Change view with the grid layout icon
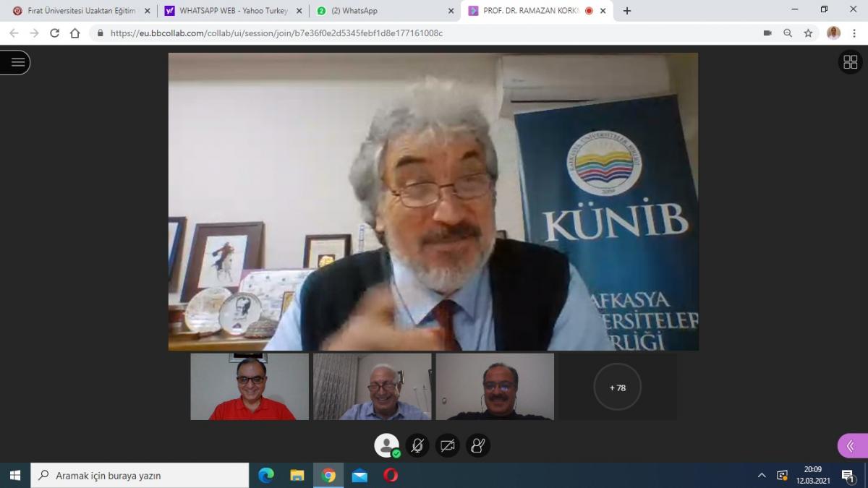The width and height of the screenshot is (868, 488). tap(850, 62)
